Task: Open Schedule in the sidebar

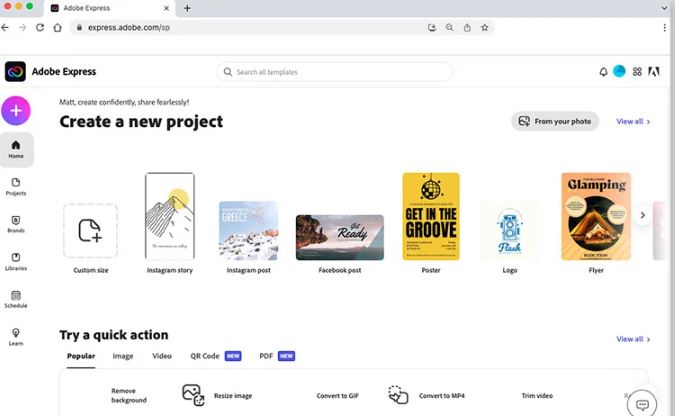Action: pyautogui.click(x=16, y=299)
